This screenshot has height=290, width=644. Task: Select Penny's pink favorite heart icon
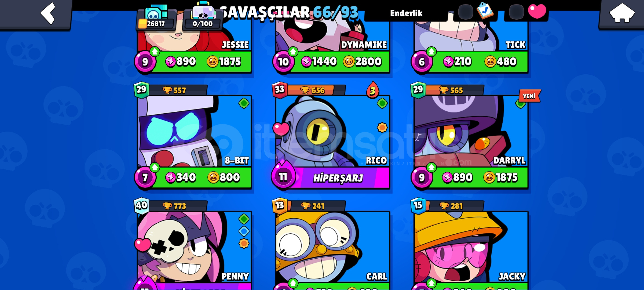tap(142, 245)
